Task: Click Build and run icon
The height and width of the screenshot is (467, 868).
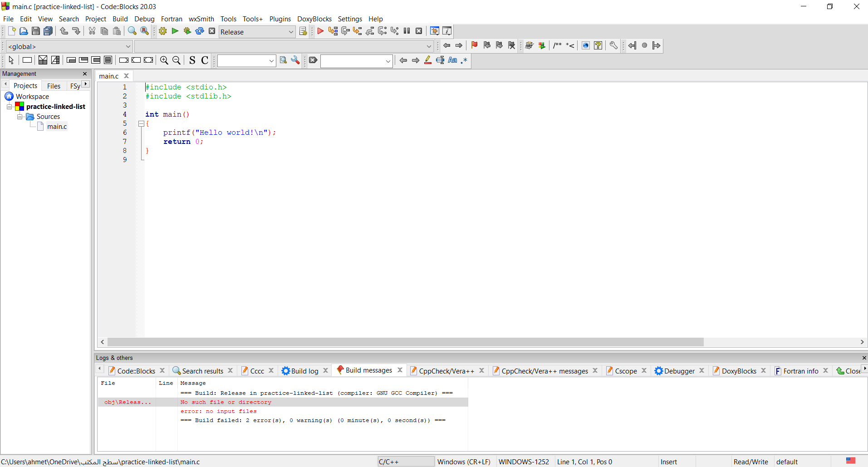Action: [187, 31]
